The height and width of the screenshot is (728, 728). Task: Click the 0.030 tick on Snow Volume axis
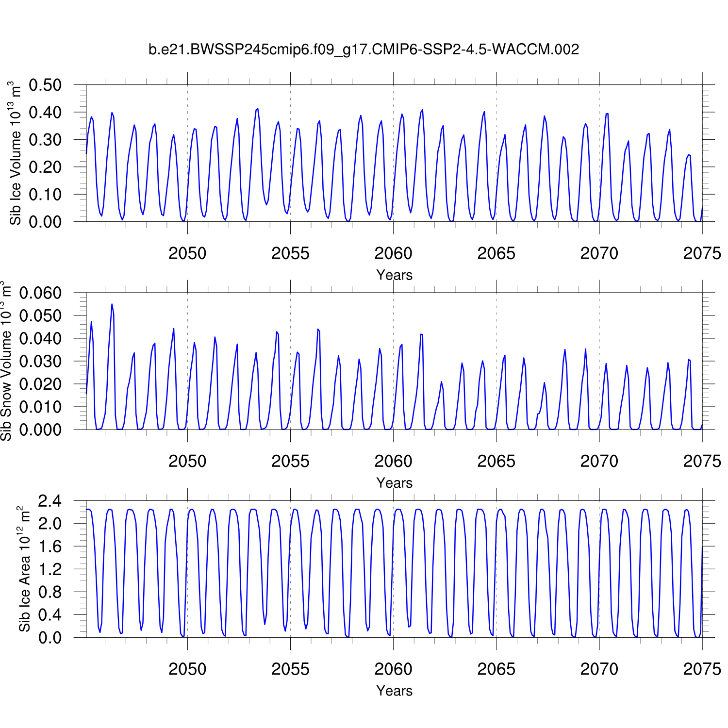pyautogui.click(x=40, y=362)
